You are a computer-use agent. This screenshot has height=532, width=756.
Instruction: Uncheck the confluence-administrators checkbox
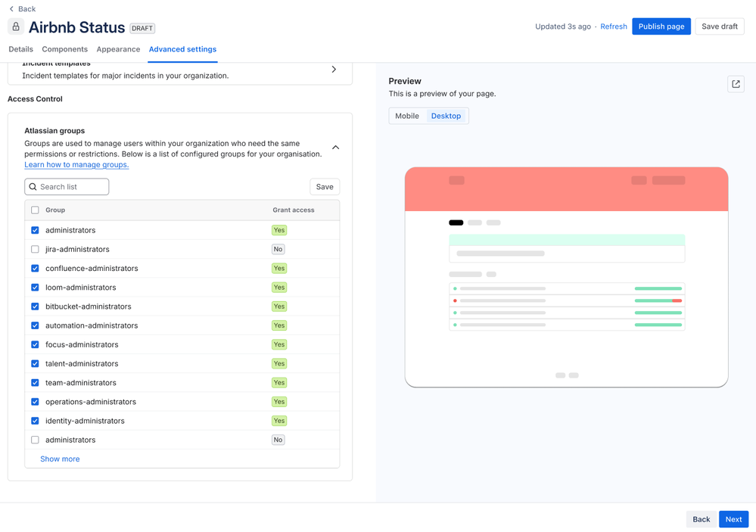(36, 268)
